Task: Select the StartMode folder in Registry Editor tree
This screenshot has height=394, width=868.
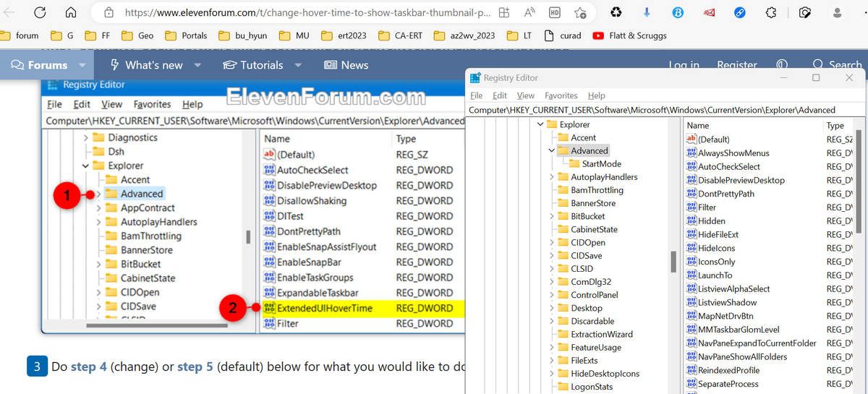Action: pyautogui.click(x=595, y=164)
